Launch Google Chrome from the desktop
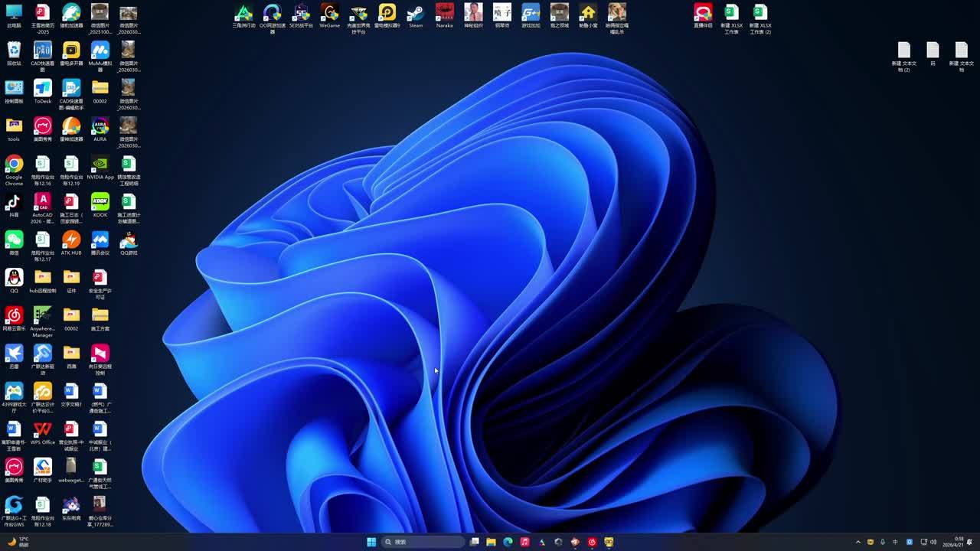 14,165
